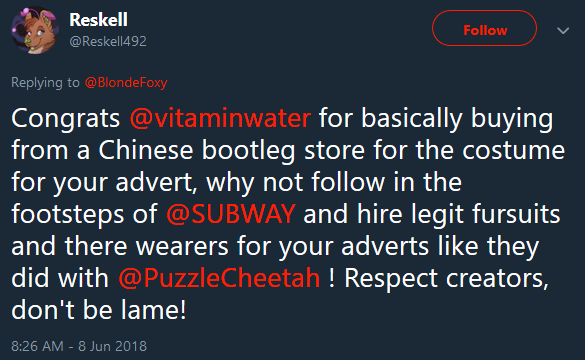Click the phrase 'don't be lame!'
This screenshot has width=585, height=360.
[x=99, y=310]
